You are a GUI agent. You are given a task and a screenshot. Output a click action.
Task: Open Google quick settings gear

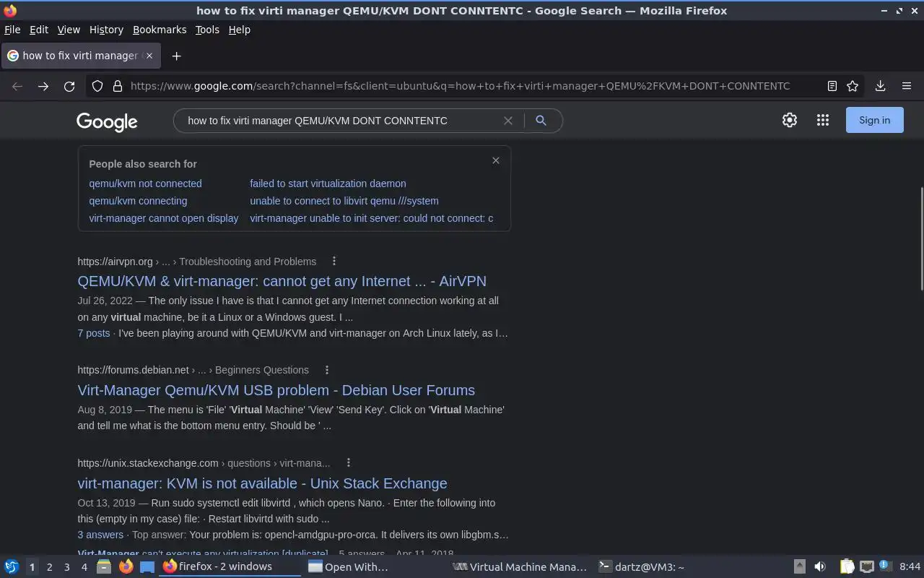coord(790,121)
